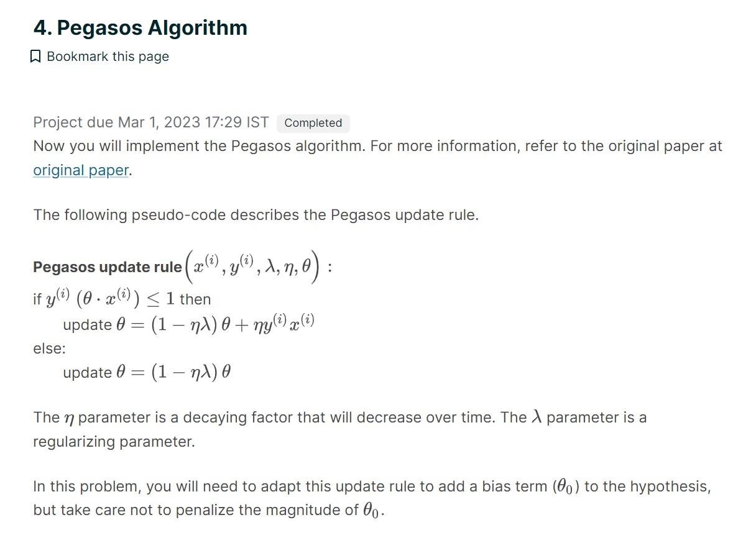Click the Completed status badge
756x543 pixels.
coord(313,123)
